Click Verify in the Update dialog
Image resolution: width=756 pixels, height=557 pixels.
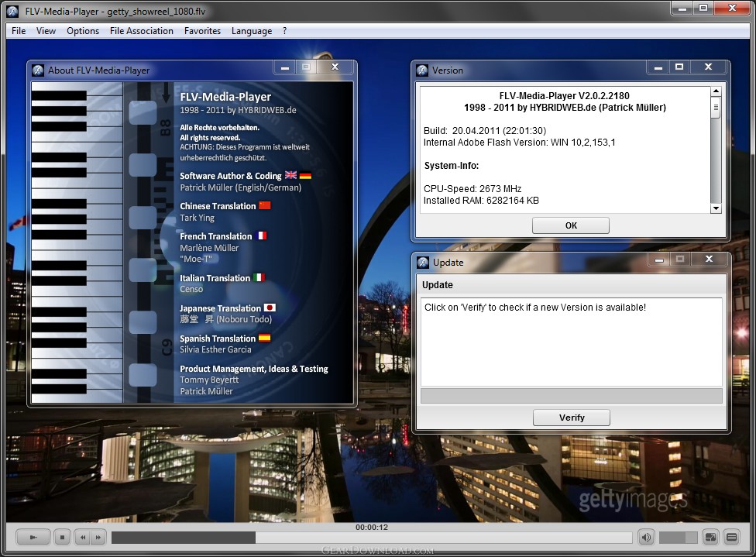(572, 418)
